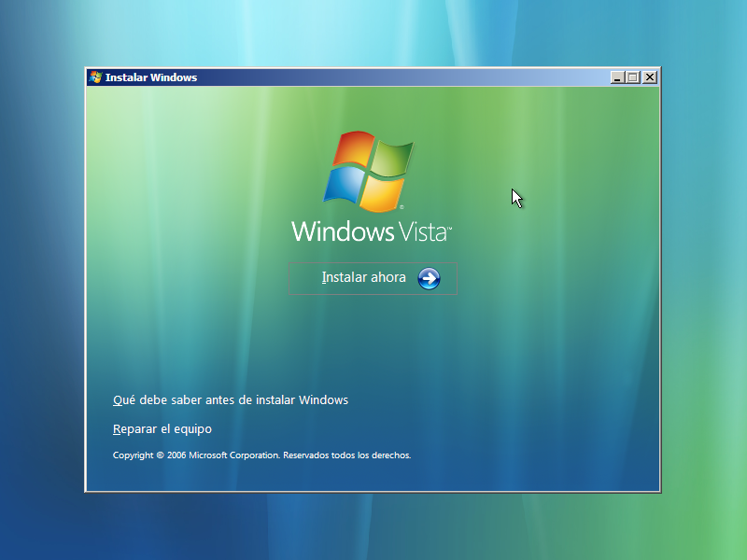
Task: Click the highlighted Instalar ahora button area
Action: [x=373, y=278]
